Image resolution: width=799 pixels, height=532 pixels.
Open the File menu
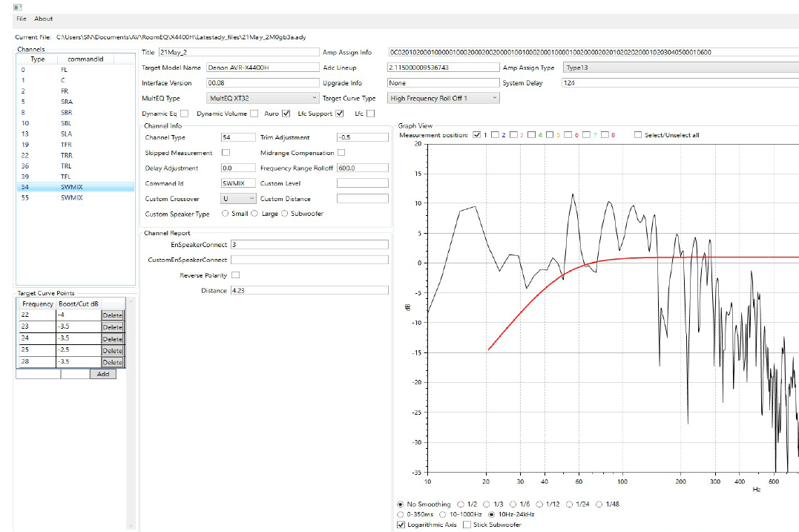click(x=21, y=19)
